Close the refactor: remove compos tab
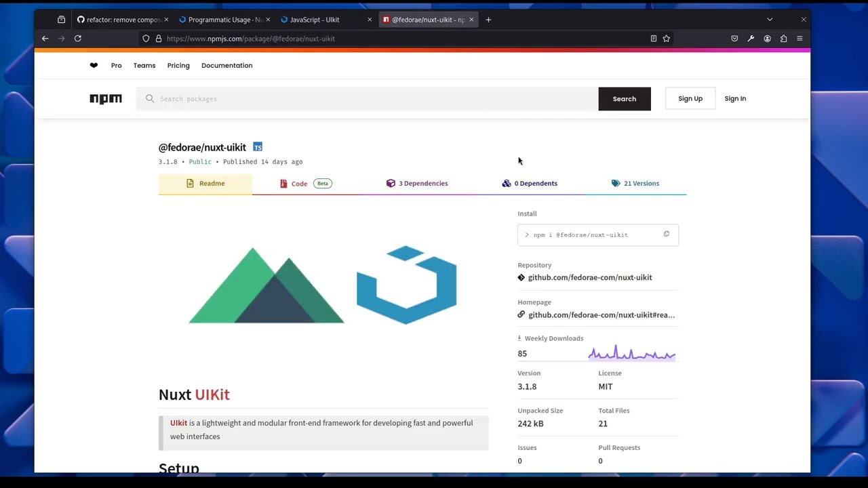Image resolution: width=868 pixels, height=488 pixels. (x=166, y=20)
